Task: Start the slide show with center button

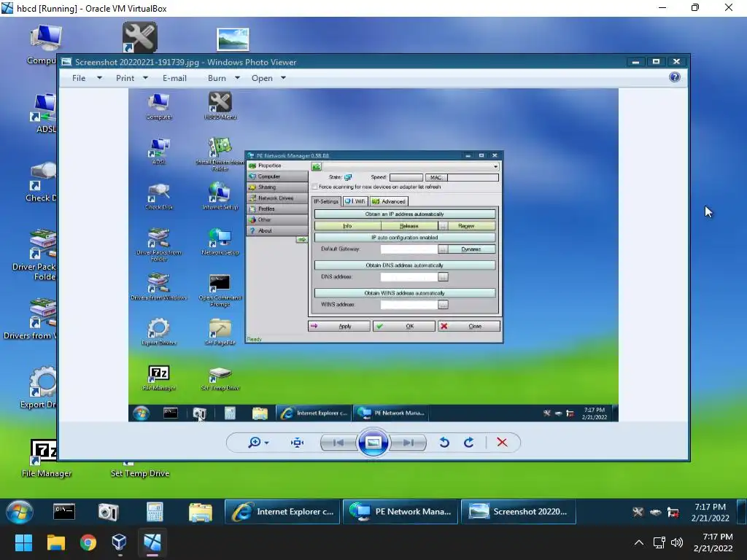Action: (373, 443)
